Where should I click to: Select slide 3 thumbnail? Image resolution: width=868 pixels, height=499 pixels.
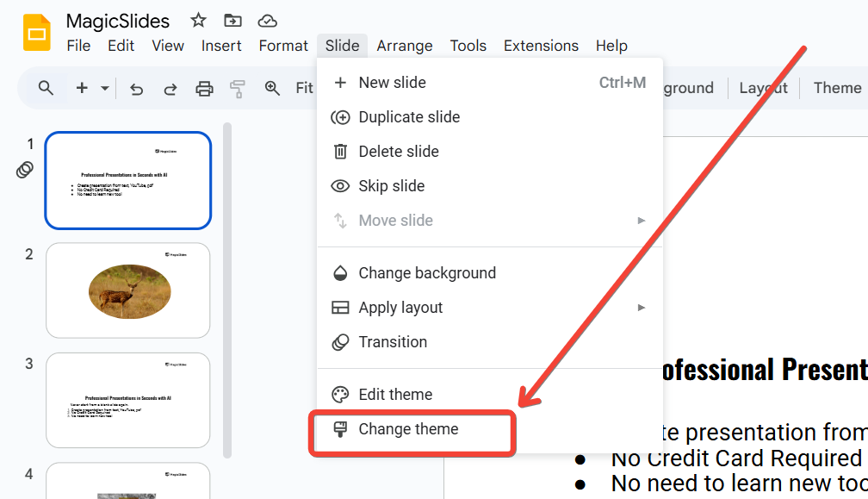tap(127, 400)
